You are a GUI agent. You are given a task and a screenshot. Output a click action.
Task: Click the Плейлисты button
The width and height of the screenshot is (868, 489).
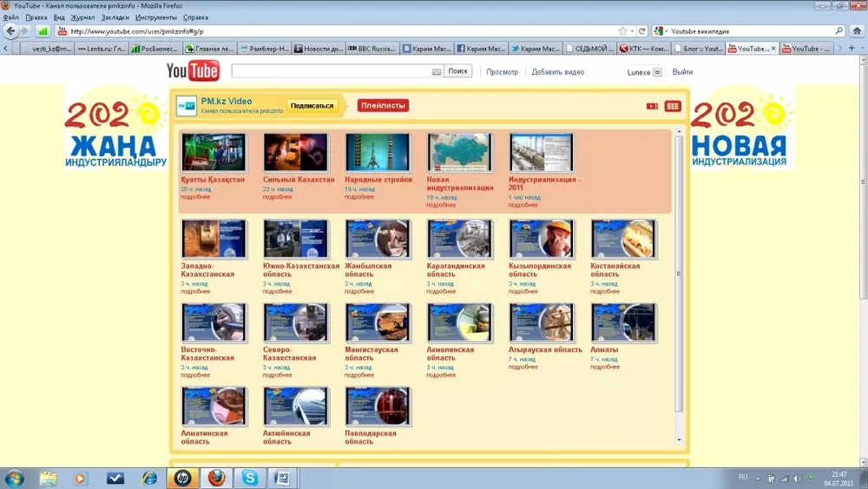click(383, 106)
